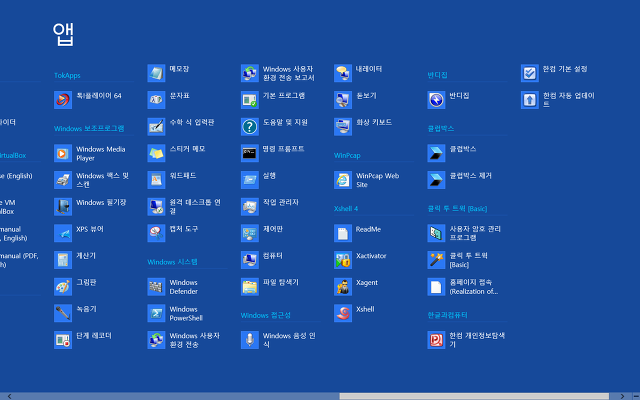The width and height of the screenshot is (640, 400).
Task: Open the Windows Defender icon
Action: (156, 287)
